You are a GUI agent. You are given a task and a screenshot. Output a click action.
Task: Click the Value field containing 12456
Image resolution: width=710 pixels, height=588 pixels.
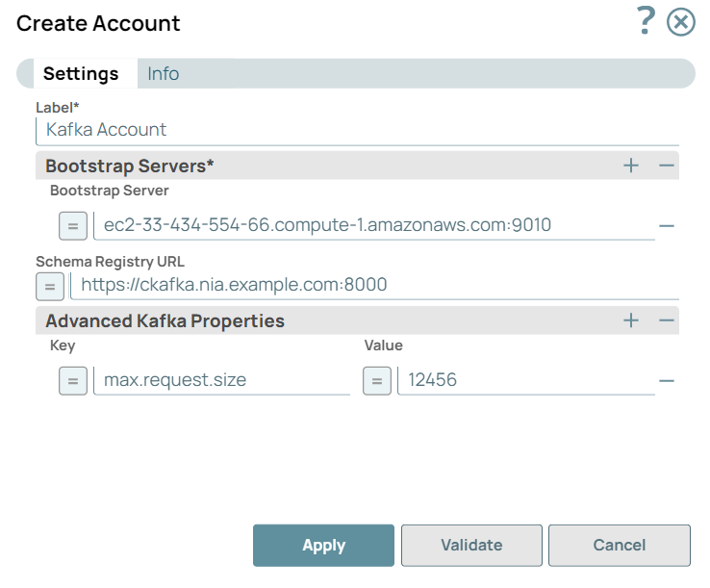coord(526,380)
